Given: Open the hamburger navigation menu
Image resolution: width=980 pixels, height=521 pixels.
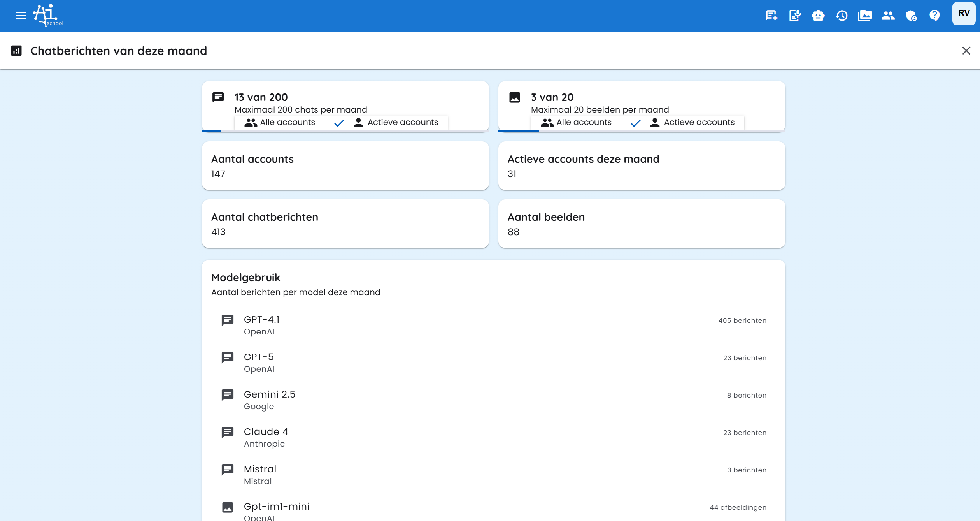Looking at the screenshot, I should [x=20, y=16].
